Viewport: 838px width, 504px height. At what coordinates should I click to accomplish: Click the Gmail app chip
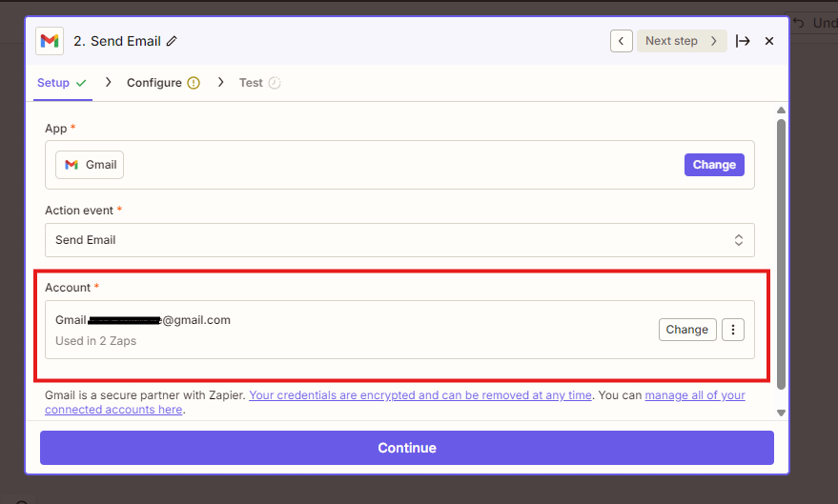click(90, 165)
